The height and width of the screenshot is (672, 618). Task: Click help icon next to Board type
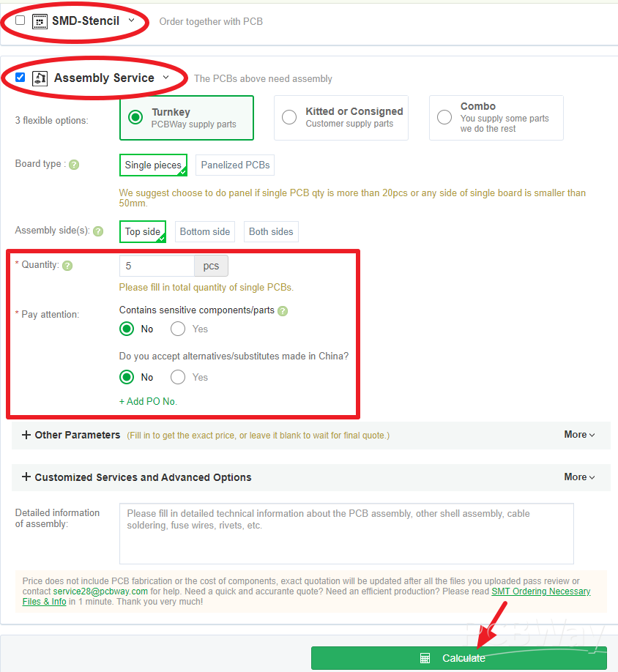click(x=73, y=165)
